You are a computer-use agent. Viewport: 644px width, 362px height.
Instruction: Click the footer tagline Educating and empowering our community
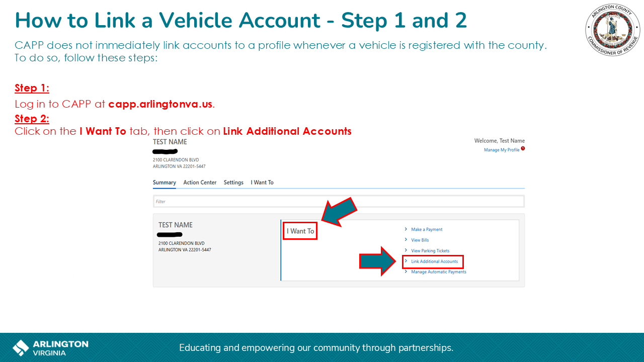[316, 347]
